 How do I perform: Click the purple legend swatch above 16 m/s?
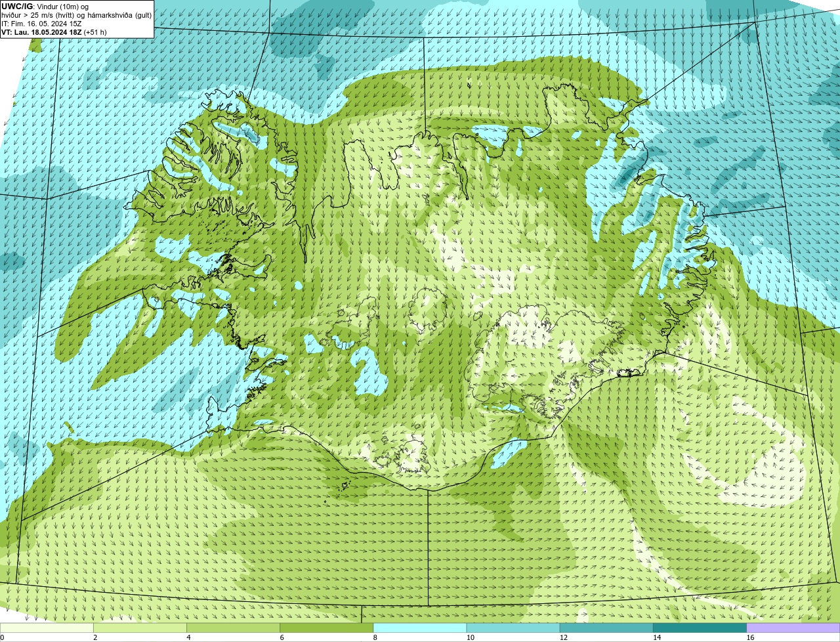coord(793,628)
